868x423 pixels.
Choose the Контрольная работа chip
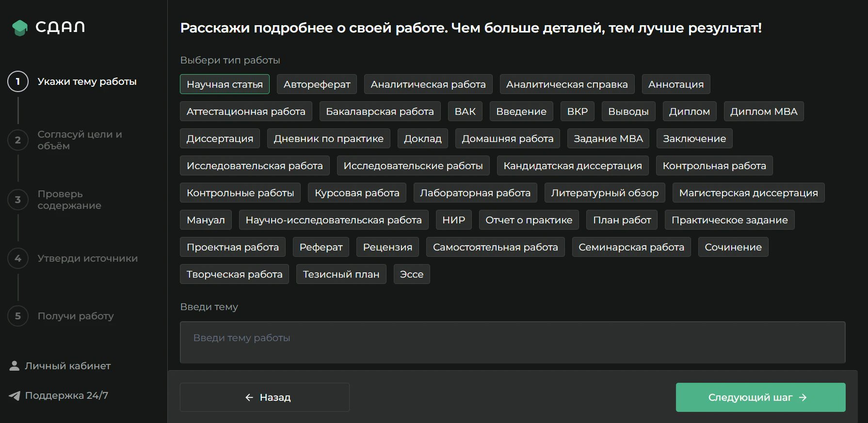point(714,166)
